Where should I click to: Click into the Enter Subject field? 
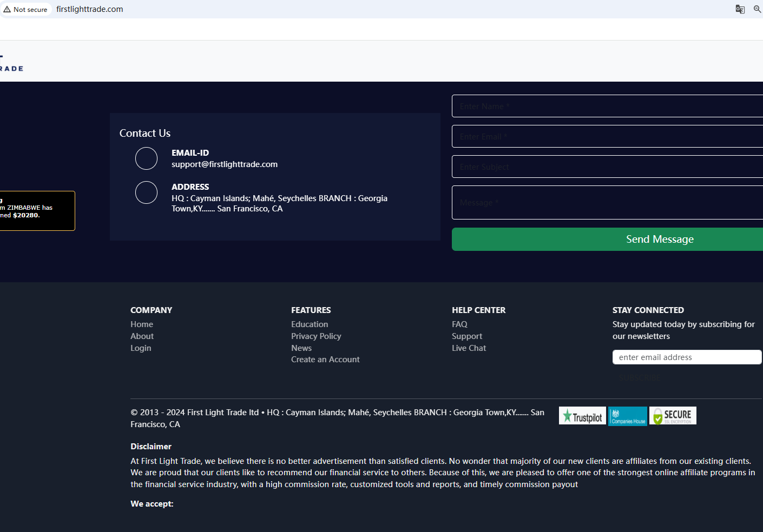coord(606,167)
